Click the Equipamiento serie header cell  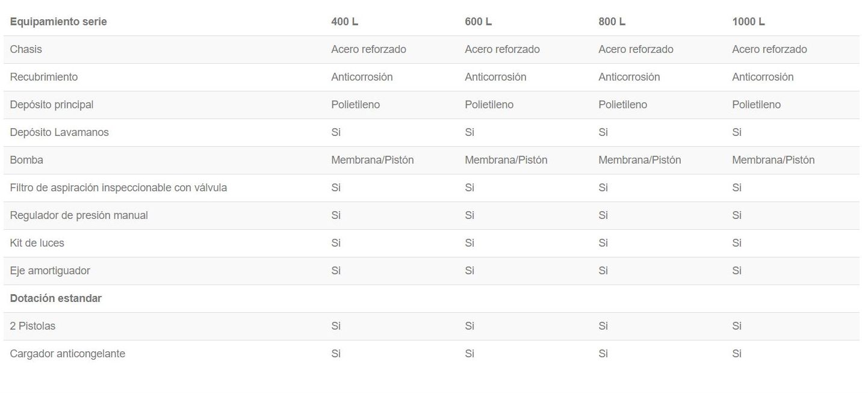58,22
